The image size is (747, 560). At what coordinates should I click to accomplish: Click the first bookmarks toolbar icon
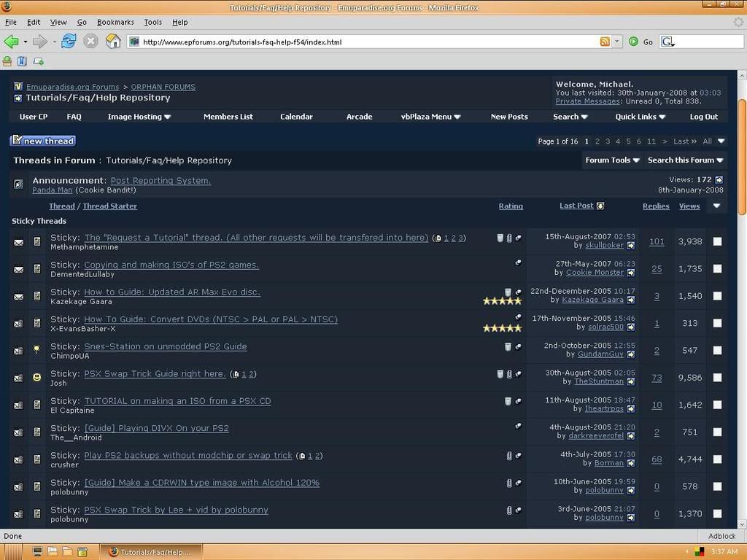point(7,61)
